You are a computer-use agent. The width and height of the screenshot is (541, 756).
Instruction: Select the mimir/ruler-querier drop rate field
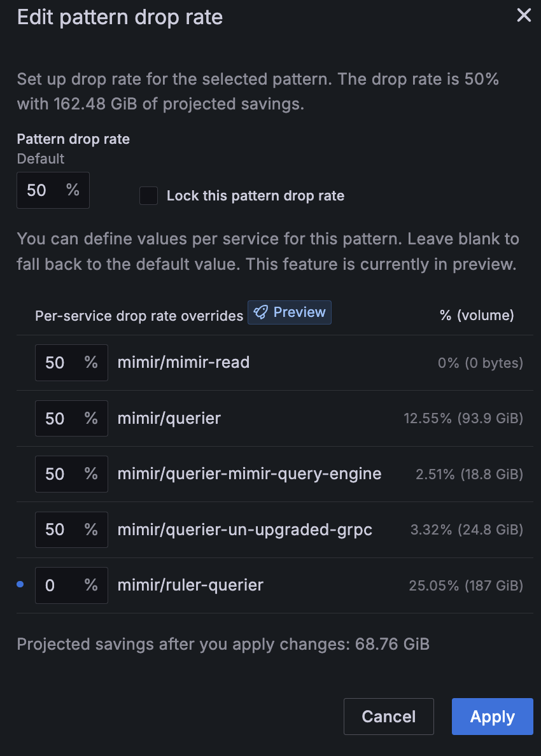pyautogui.click(x=64, y=585)
